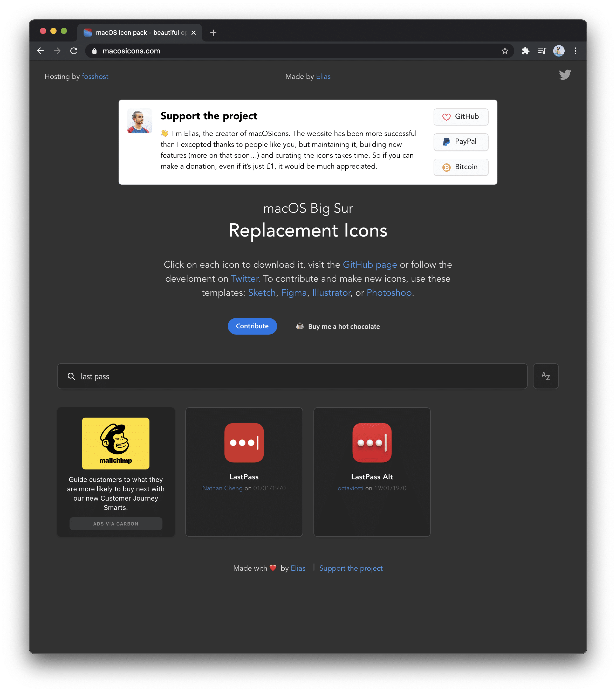The width and height of the screenshot is (616, 692).
Task: Sponsor via the GitHub heart button
Action: click(461, 117)
